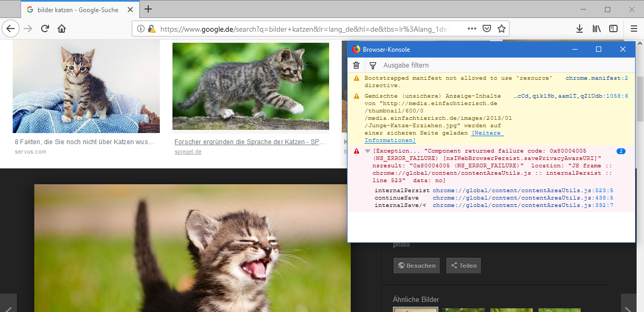Open the Firefox hamburger menu

pyautogui.click(x=633, y=29)
